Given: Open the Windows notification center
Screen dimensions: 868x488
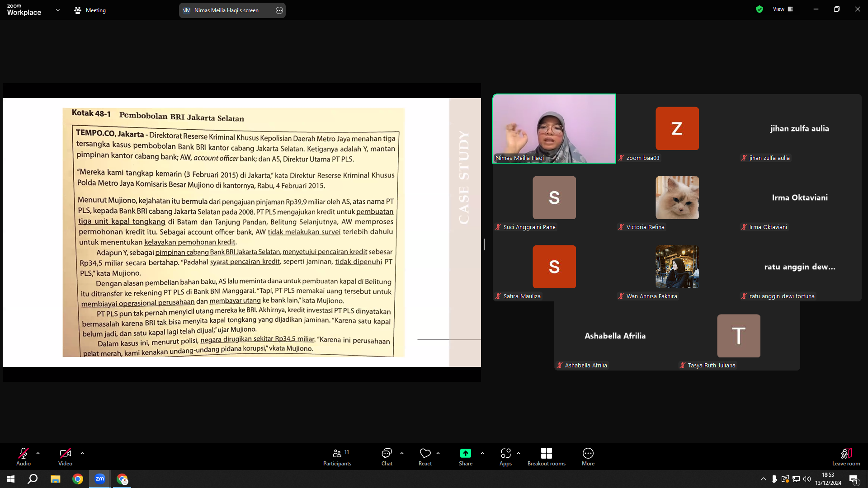Looking at the screenshot, I should coord(854,479).
